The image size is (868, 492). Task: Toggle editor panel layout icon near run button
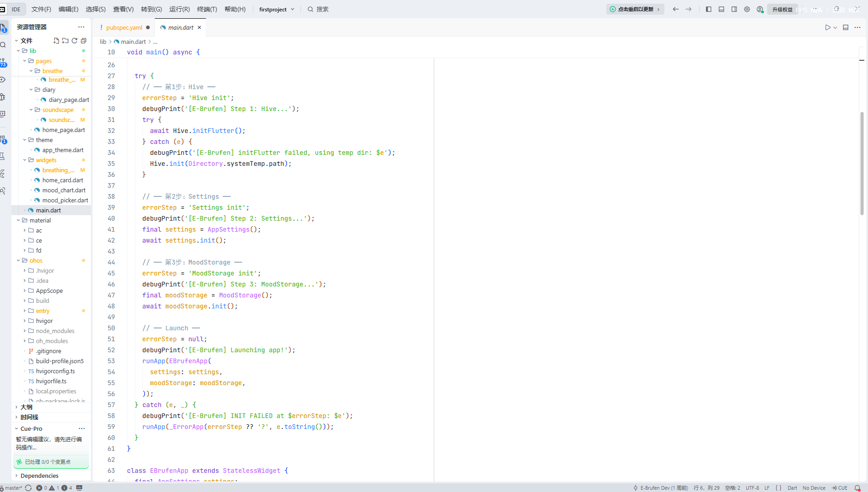[x=846, y=27]
